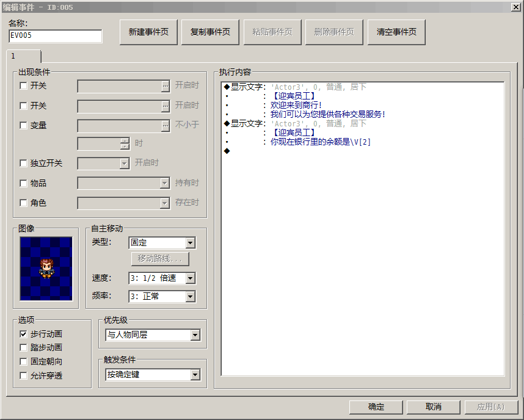The width and height of the screenshot is (524, 420).
Task: Click the 复制事件页 button
Action: [210, 32]
